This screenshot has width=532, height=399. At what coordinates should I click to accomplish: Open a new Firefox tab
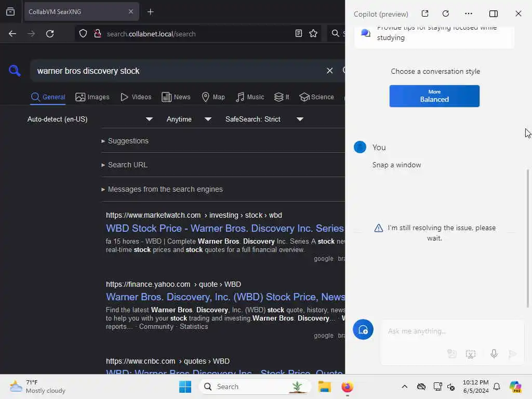pos(150,12)
